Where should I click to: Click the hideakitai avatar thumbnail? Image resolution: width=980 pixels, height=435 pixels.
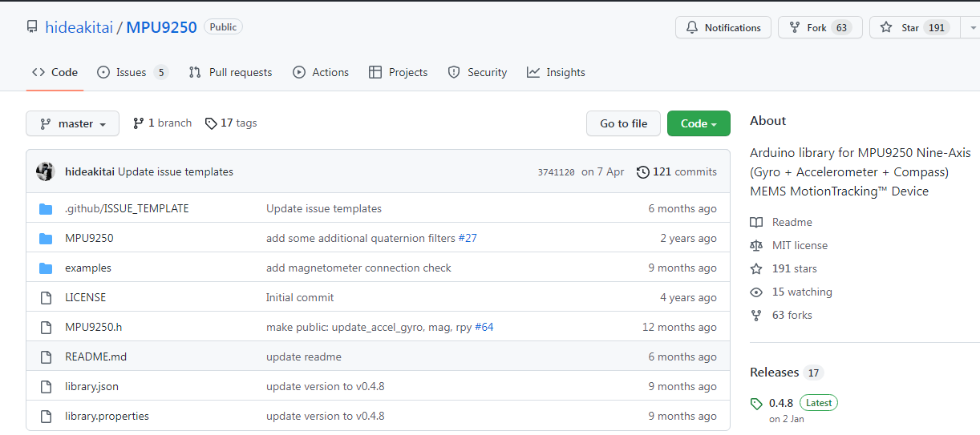[x=46, y=171]
